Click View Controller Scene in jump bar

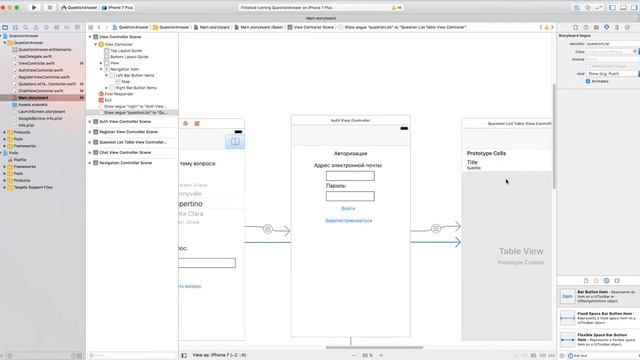[x=311, y=27]
